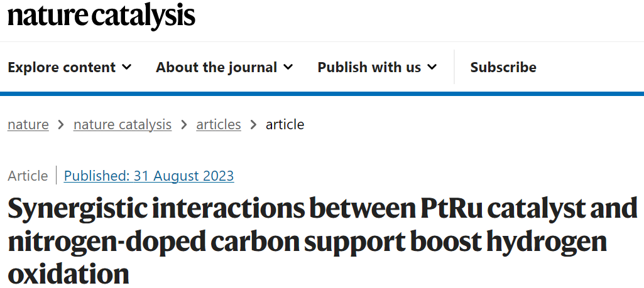Click the breadcrumb arrow after nature
The height and width of the screenshot is (288, 644).
click(x=61, y=124)
